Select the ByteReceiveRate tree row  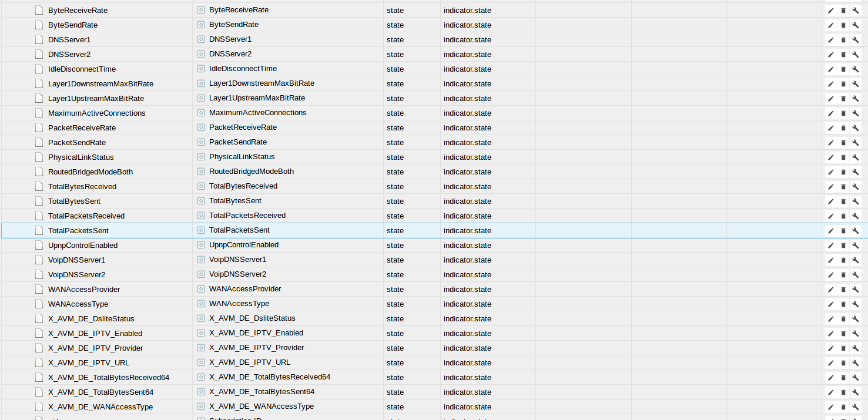click(434, 11)
